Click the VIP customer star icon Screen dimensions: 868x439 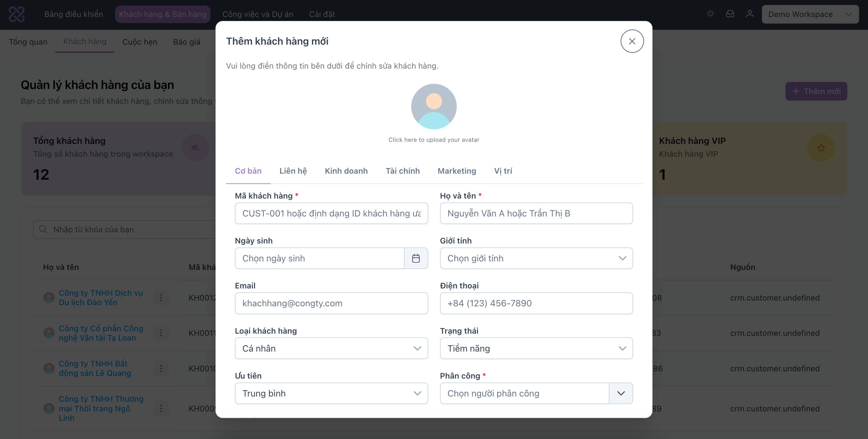point(821,148)
